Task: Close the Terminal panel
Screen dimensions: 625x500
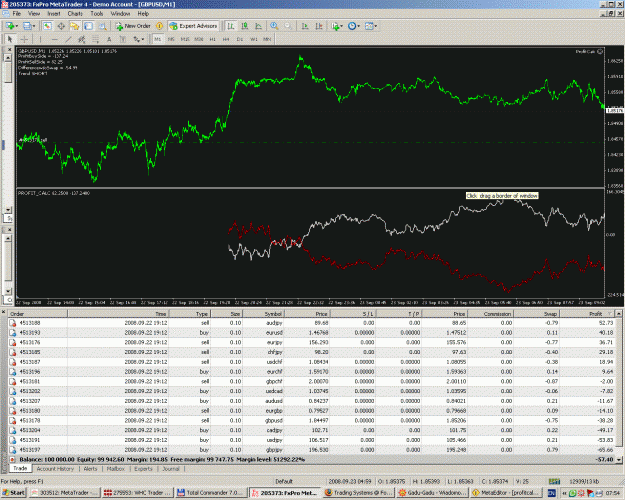Action: coord(4,312)
